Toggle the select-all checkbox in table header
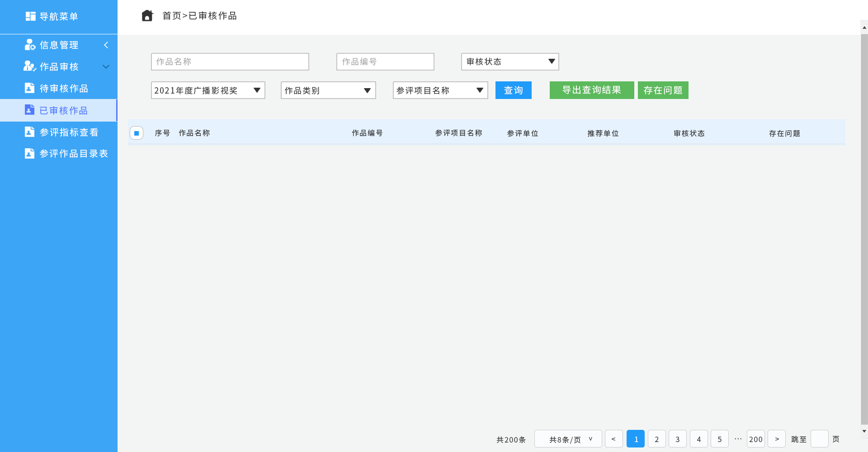This screenshot has width=868, height=452. 137,133
